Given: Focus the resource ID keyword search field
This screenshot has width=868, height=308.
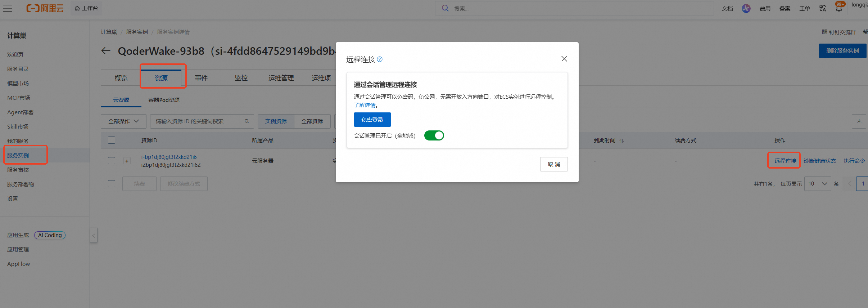Looking at the screenshot, I should [195, 121].
